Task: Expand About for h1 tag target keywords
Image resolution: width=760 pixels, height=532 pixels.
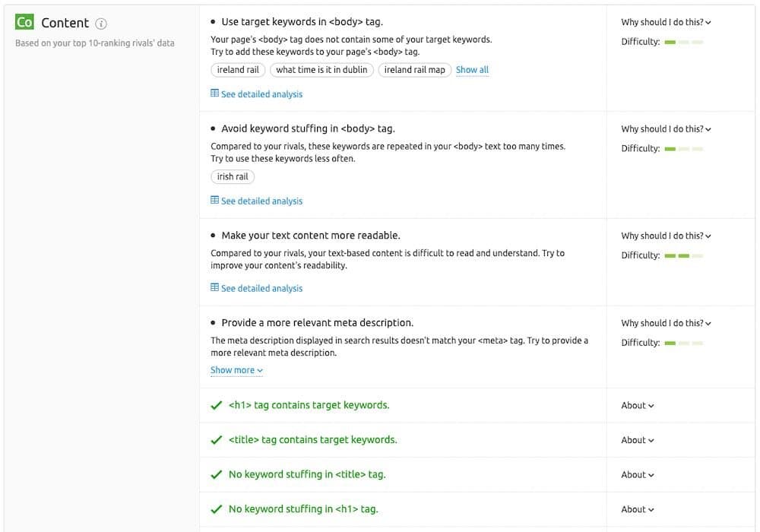Action: [637, 406]
